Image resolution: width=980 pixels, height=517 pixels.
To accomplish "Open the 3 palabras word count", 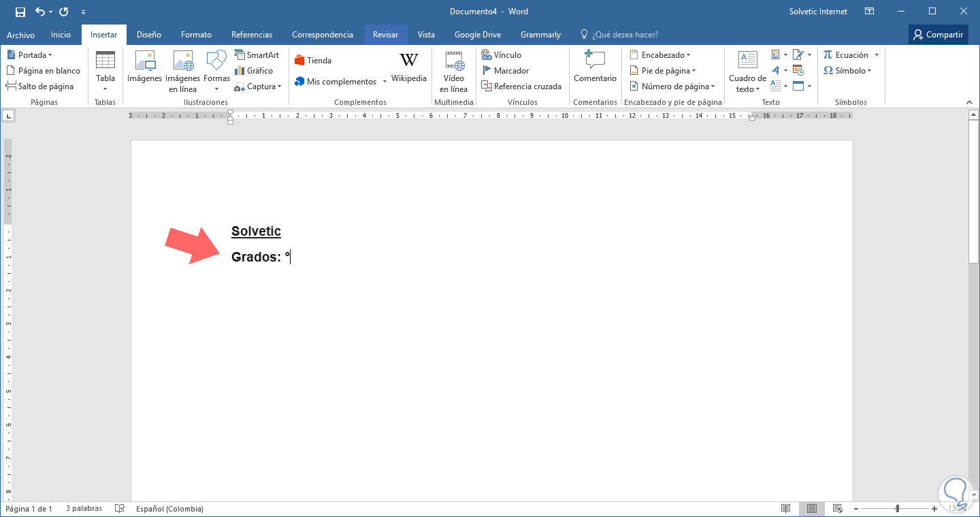I will click(x=84, y=509).
